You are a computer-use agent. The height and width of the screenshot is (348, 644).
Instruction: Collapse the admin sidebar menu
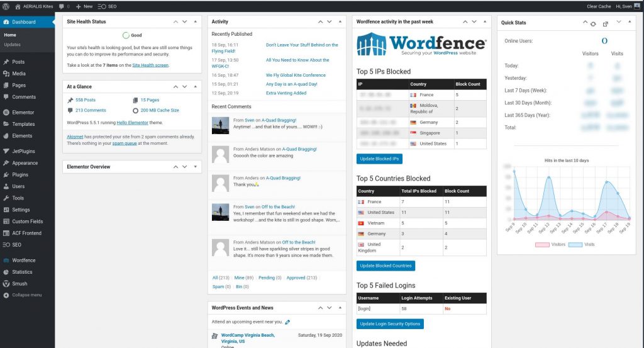tap(27, 295)
